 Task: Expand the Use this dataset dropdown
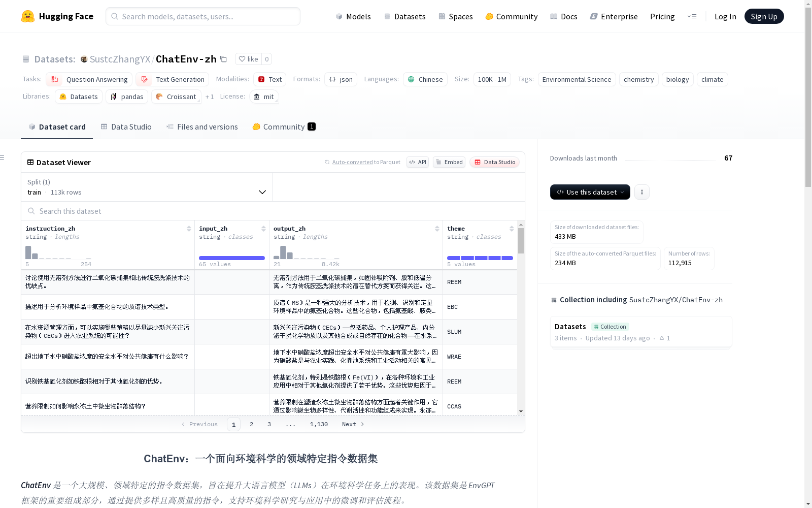coord(590,192)
